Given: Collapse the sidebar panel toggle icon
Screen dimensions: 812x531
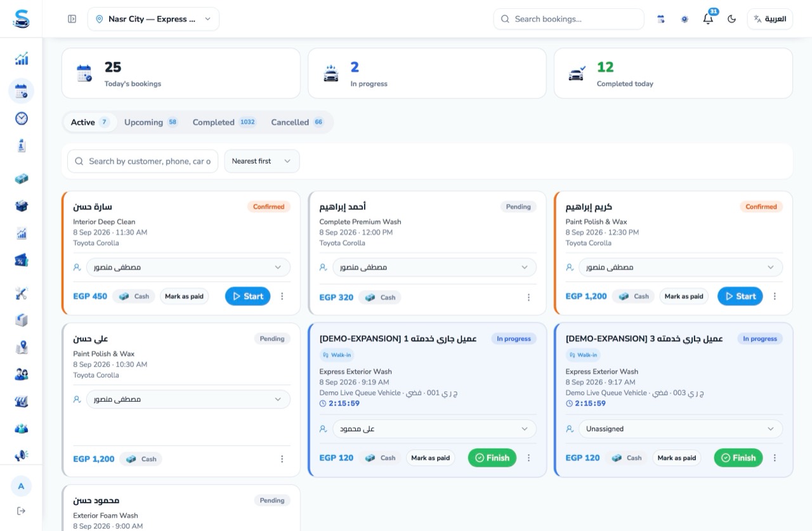Looking at the screenshot, I should [72, 19].
